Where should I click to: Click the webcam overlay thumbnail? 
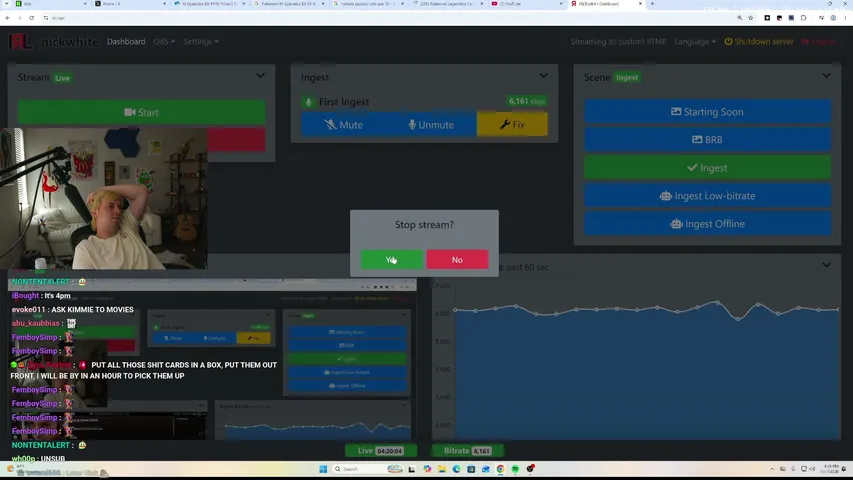103,199
